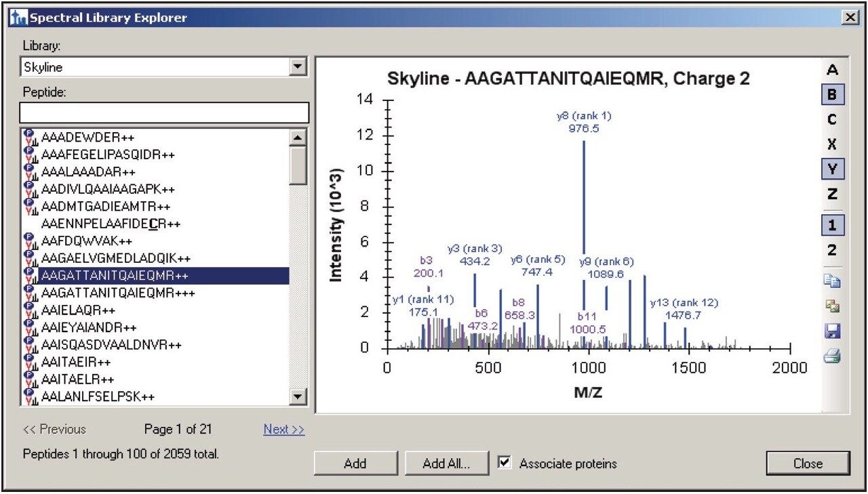
Task: Toggle X ion type in graph toolbar
Action: [x=832, y=144]
